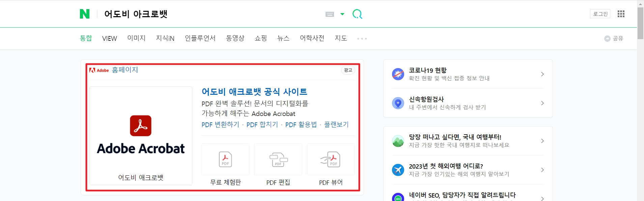This screenshot has height=201, width=644.
Task: Click the green Naver N logo
Action: [x=85, y=14]
